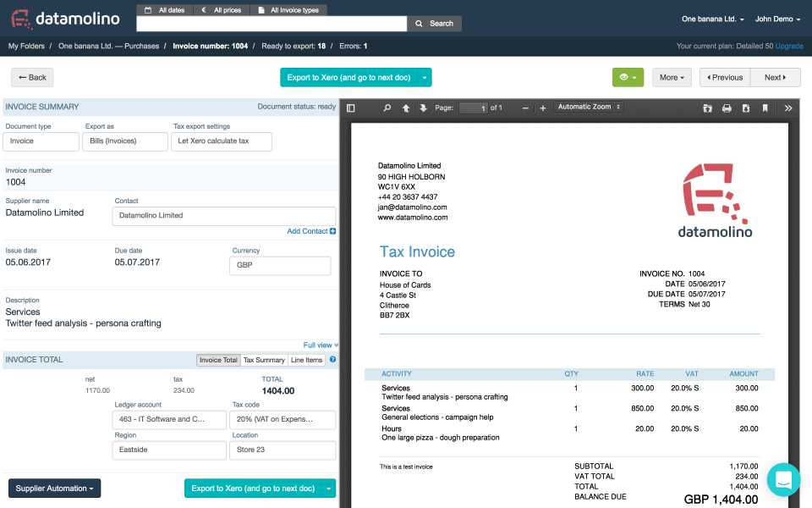Open the Supplier Automation dropdown
The image size is (812, 508).
coord(54,489)
